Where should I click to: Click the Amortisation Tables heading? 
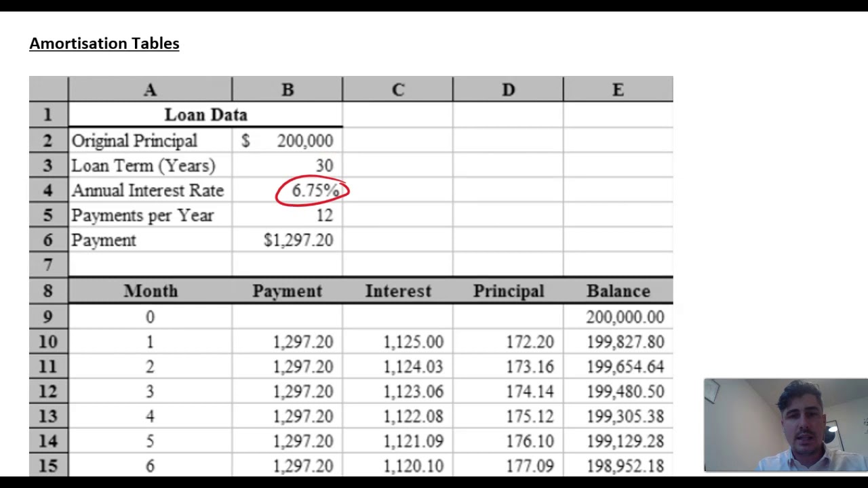104,43
